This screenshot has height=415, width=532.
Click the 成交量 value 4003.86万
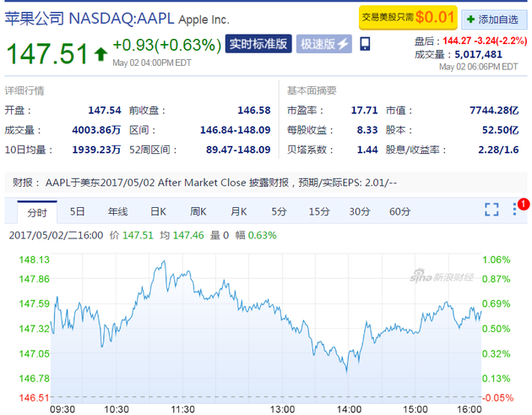pyautogui.click(x=96, y=130)
